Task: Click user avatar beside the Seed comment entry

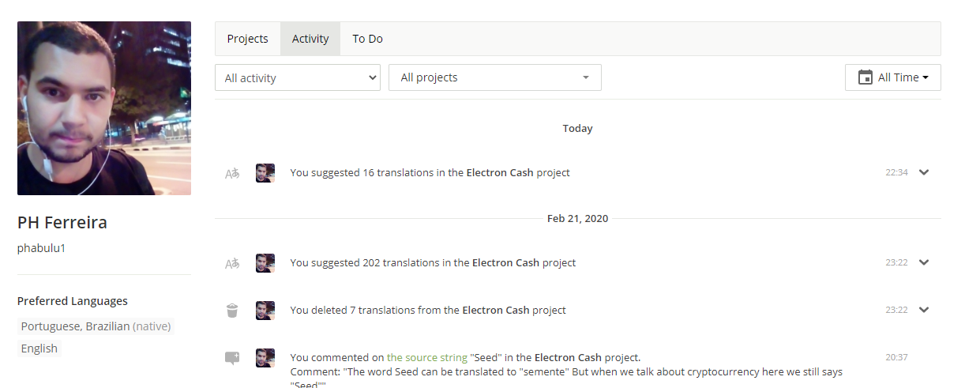Action: pyautogui.click(x=265, y=358)
